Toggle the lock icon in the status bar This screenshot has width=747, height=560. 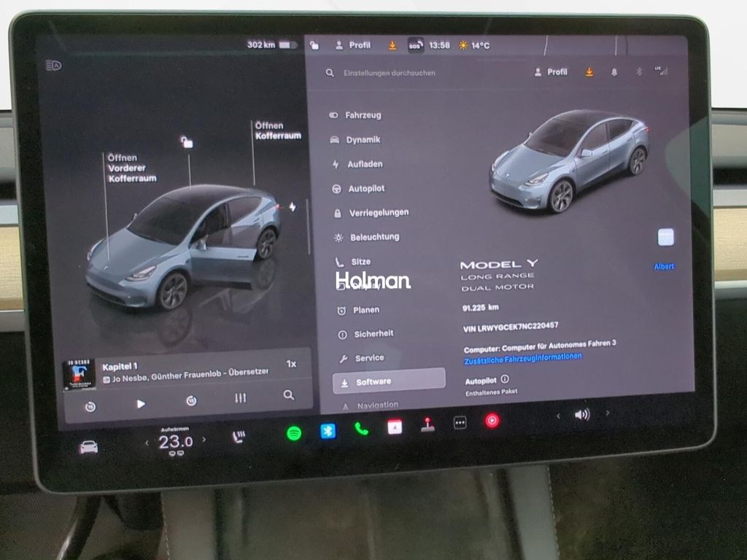point(314,45)
